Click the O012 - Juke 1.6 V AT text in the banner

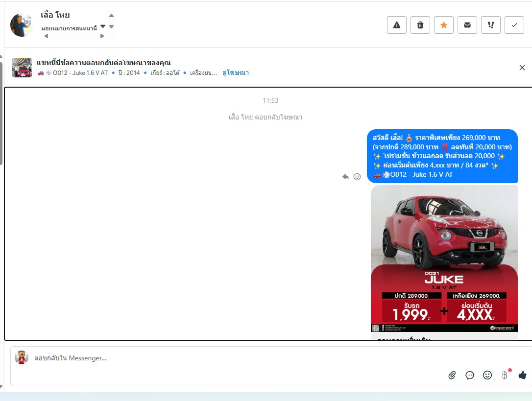click(x=80, y=73)
